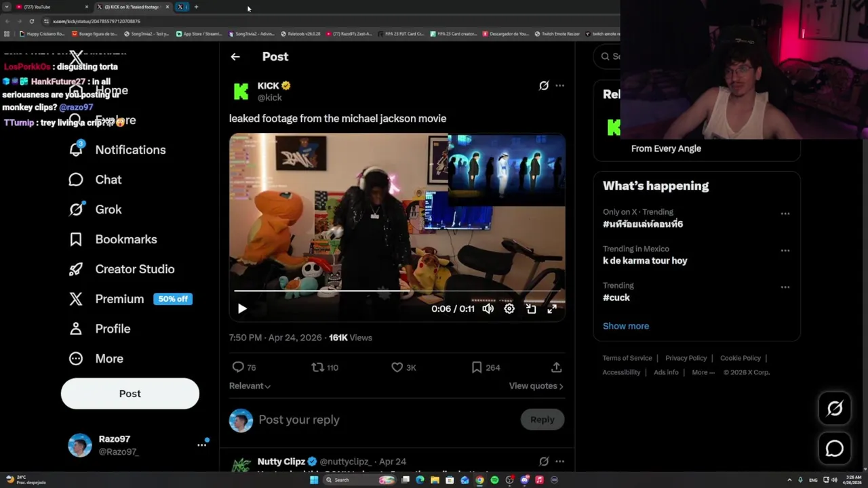Click the KICK green avatar on the post
Viewport: 868px width, 488px height.
coord(241,91)
